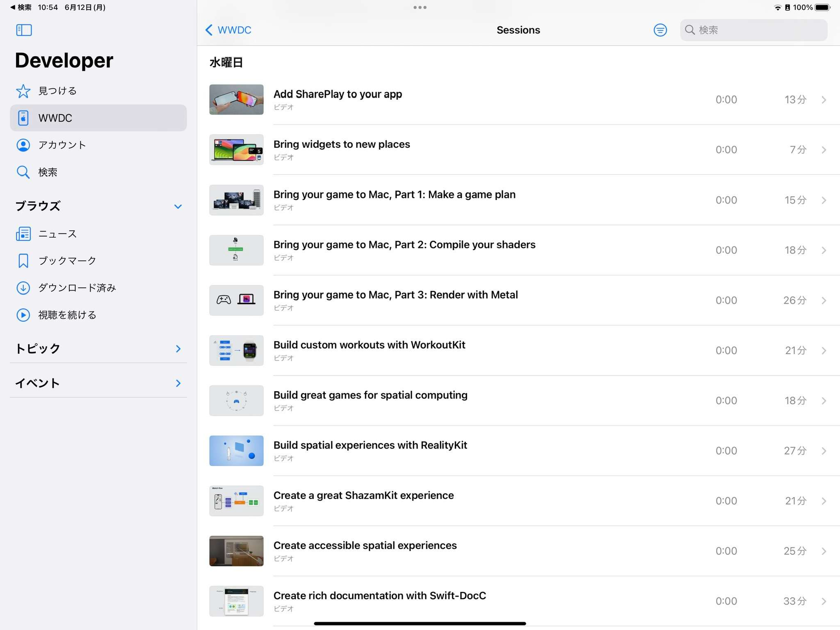The width and height of the screenshot is (840, 630).
Task: Open the 見つける star icon
Action: pyautogui.click(x=23, y=91)
